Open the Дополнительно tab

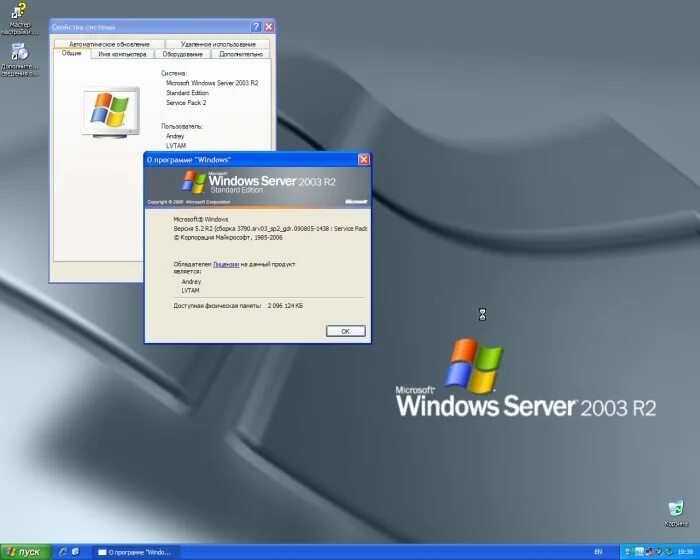click(x=241, y=54)
